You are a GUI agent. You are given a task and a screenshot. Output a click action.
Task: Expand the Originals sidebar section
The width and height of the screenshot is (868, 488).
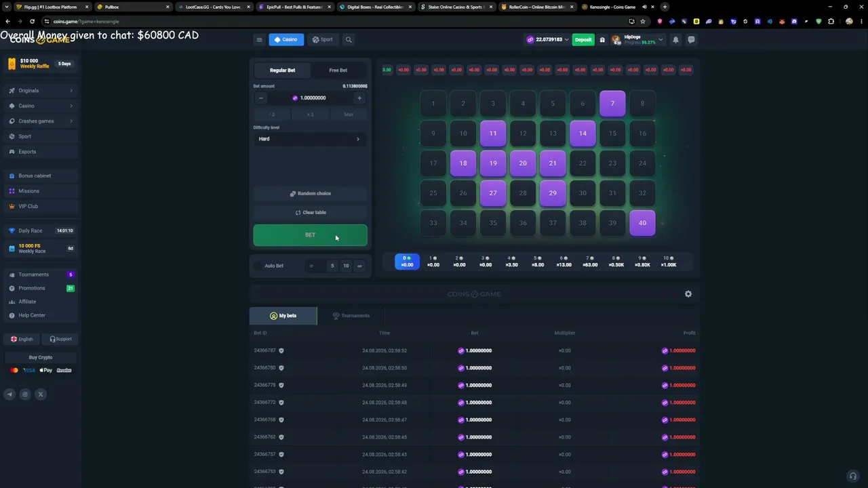coord(41,91)
